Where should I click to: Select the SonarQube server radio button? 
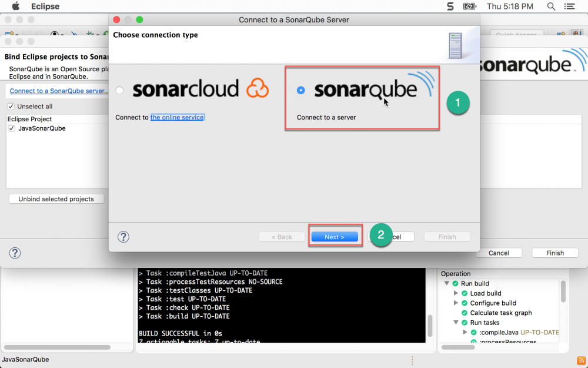(300, 90)
